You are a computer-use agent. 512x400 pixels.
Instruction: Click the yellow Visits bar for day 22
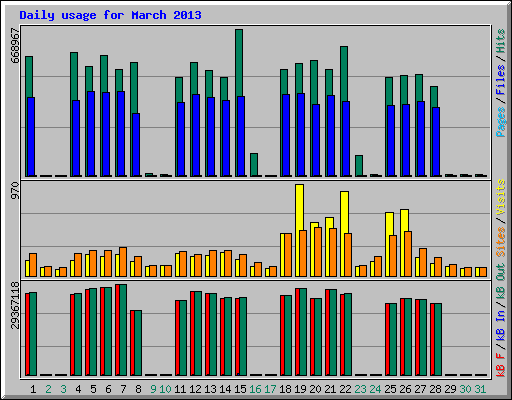(344, 212)
